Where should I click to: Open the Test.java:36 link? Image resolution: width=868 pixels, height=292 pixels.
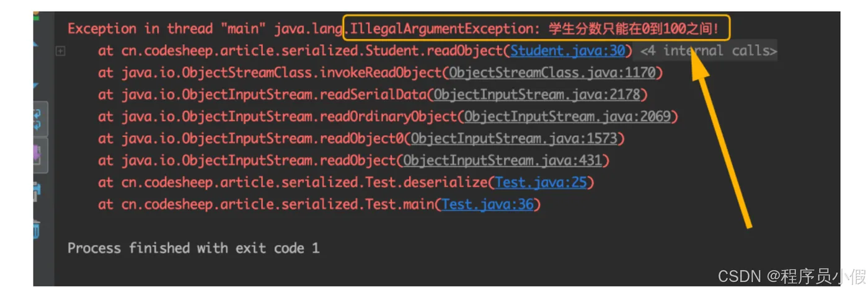coord(487,205)
